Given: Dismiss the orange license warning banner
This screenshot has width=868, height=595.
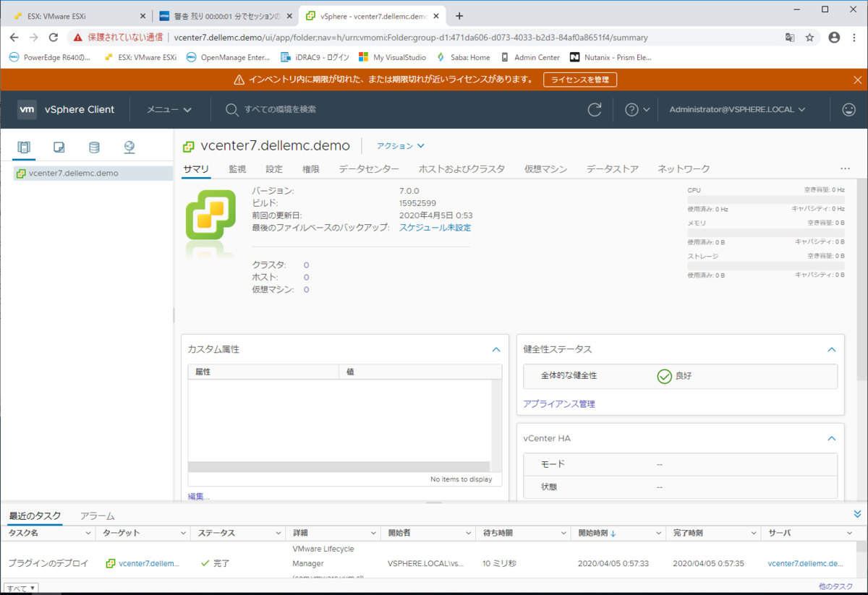Looking at the screenshot, I should coord(858,80).
